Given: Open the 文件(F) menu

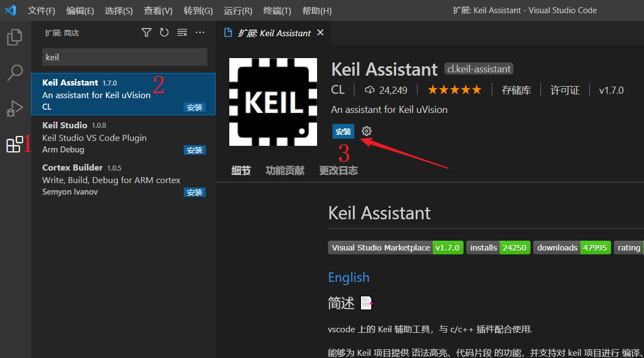Looking at the screenshot, I should (41, 10).
